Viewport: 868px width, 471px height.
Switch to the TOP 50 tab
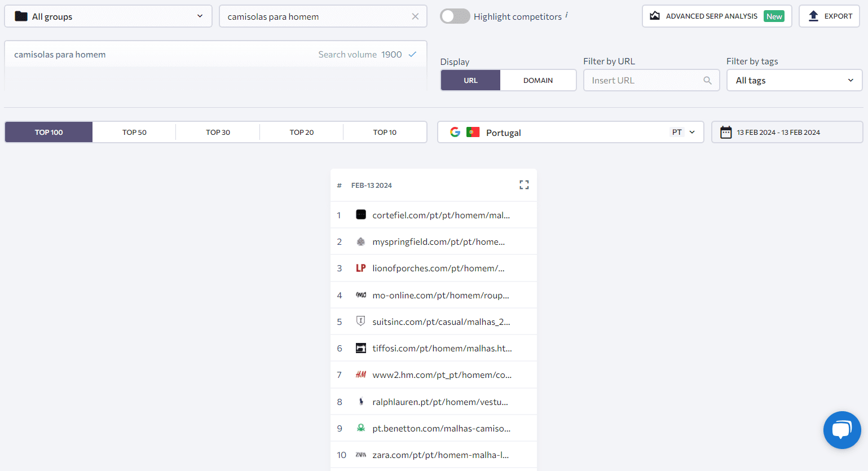pyautogui.click(x=134, y=132)
